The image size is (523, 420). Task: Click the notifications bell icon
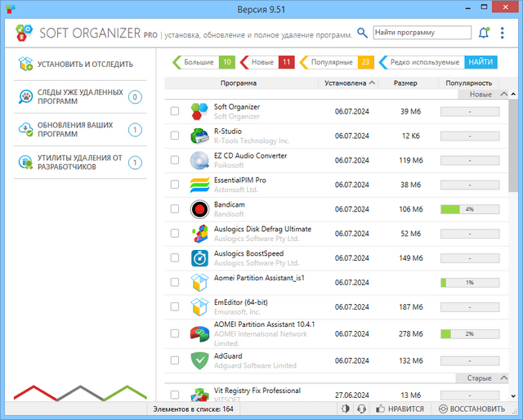point(484,33)
